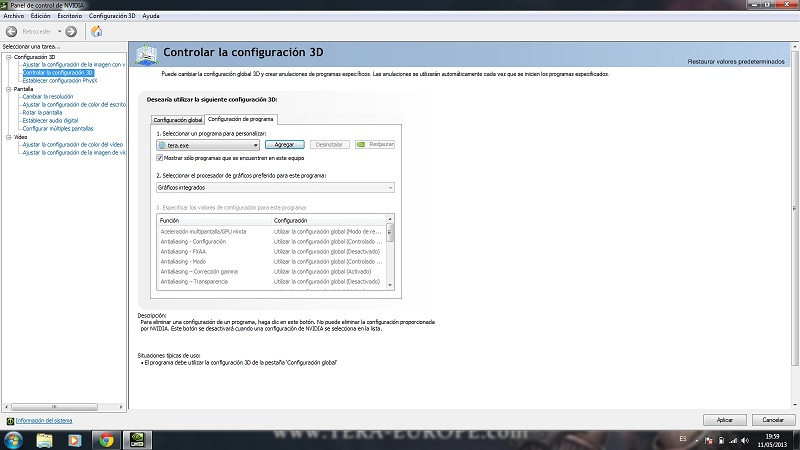The height and width of the screenshot is (450, 800).
Task: Open Ajustar la configuración de la imagen con vista
Action: (x=73, y=65)
